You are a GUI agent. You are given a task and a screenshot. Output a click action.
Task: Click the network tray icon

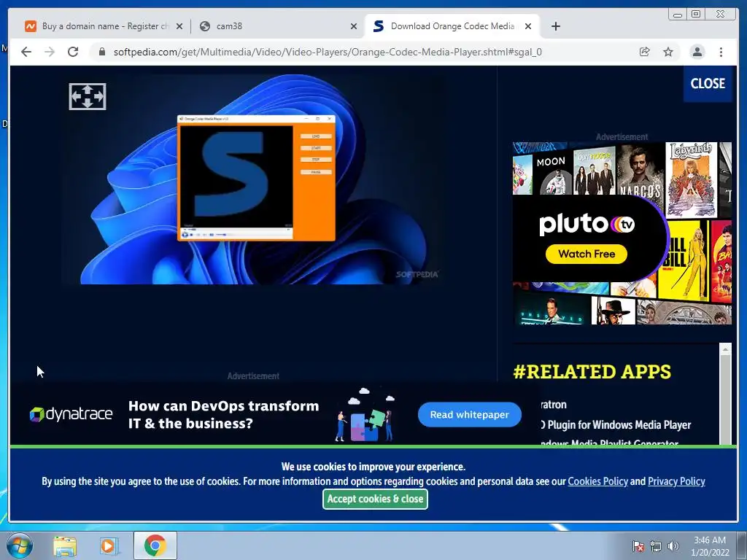click(656, 546)
